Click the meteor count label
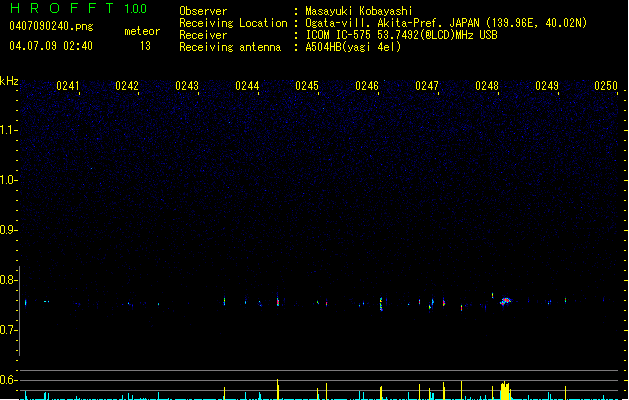 (142, 31)
